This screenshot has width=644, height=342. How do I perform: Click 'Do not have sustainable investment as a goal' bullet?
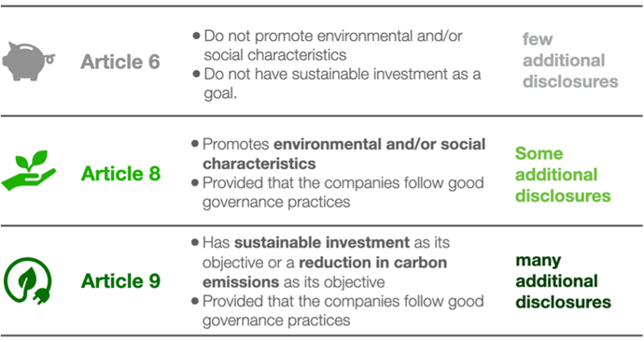pos(336,83)
